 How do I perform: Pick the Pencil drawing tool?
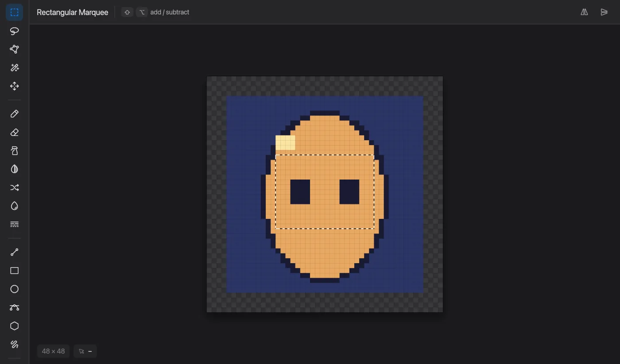point(15,114)
